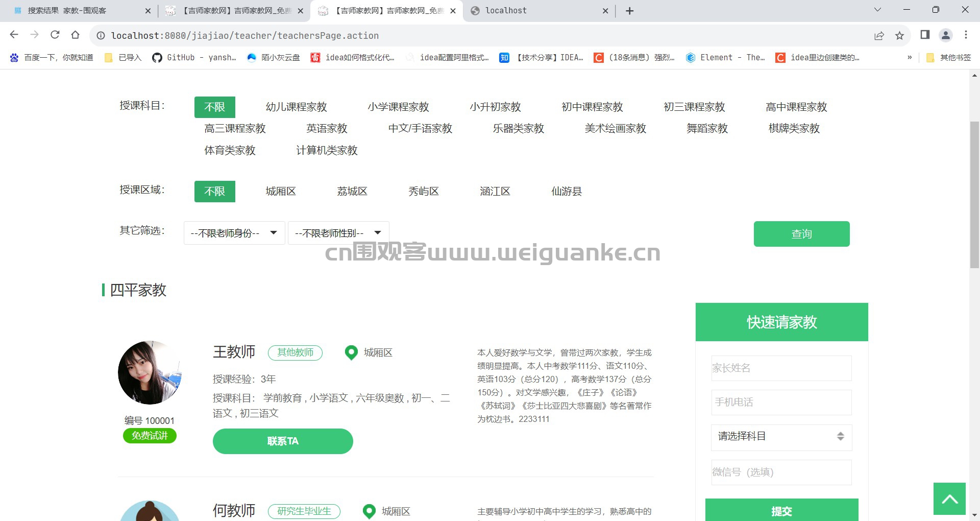Expand the tab search chevron
The width and height of the screenshot is (980, 521).
pyautogui.click(x=877, y=10)
